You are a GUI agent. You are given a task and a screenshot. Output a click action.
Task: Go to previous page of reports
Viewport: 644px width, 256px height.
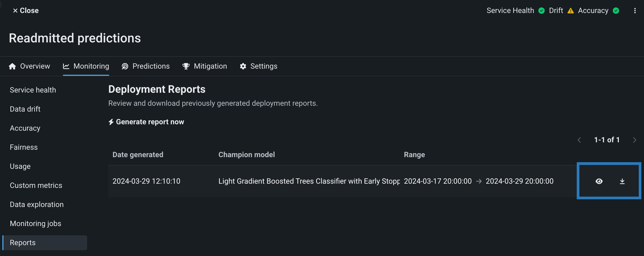[x=579, y=140]
